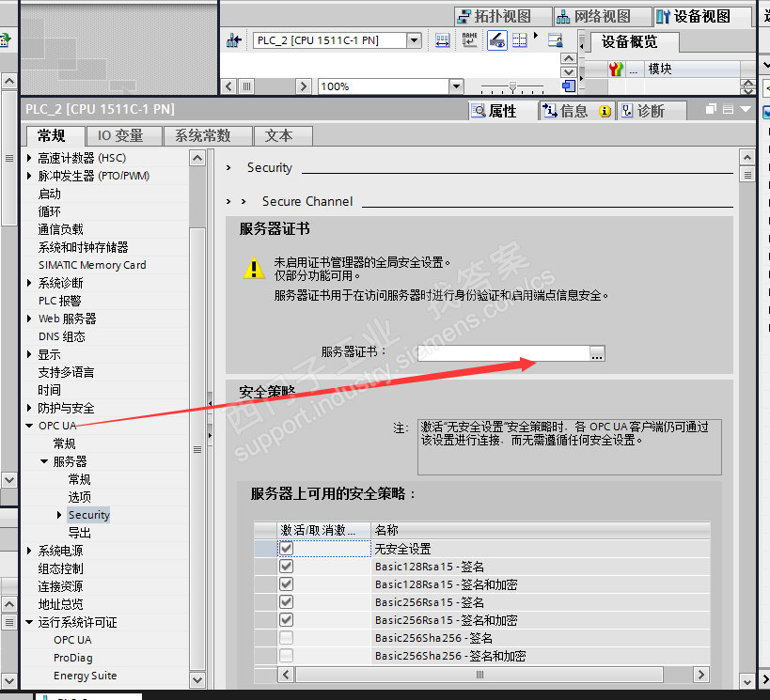Click the assign device name icon

[x=469, y=40]
